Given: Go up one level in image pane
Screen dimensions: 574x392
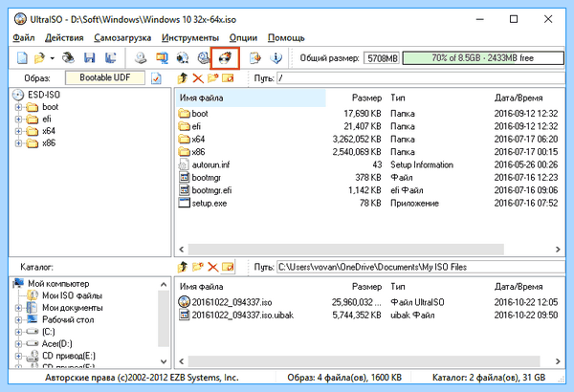Looking at the screenshot, I should point(183,78).
